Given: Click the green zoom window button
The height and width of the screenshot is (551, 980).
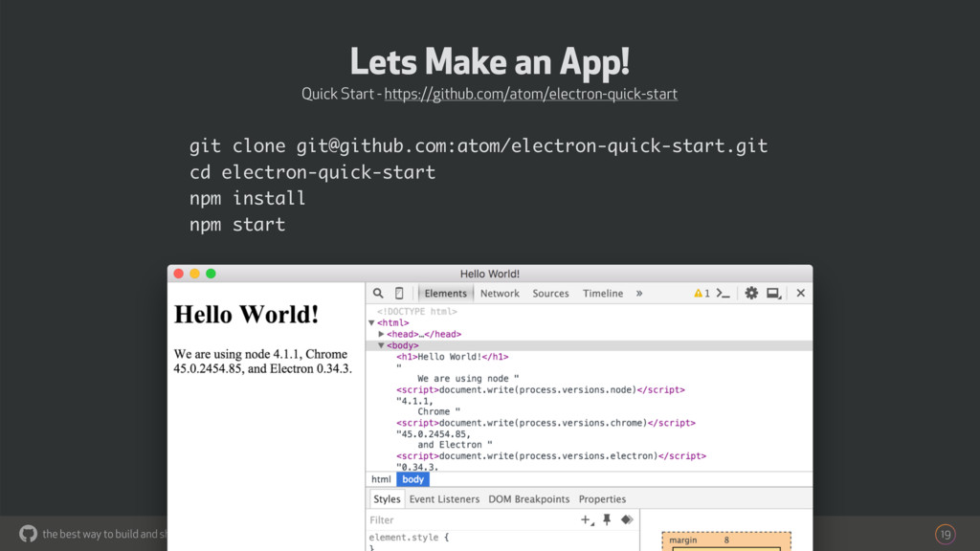Looking at the screenshot, I should point(212,274).
